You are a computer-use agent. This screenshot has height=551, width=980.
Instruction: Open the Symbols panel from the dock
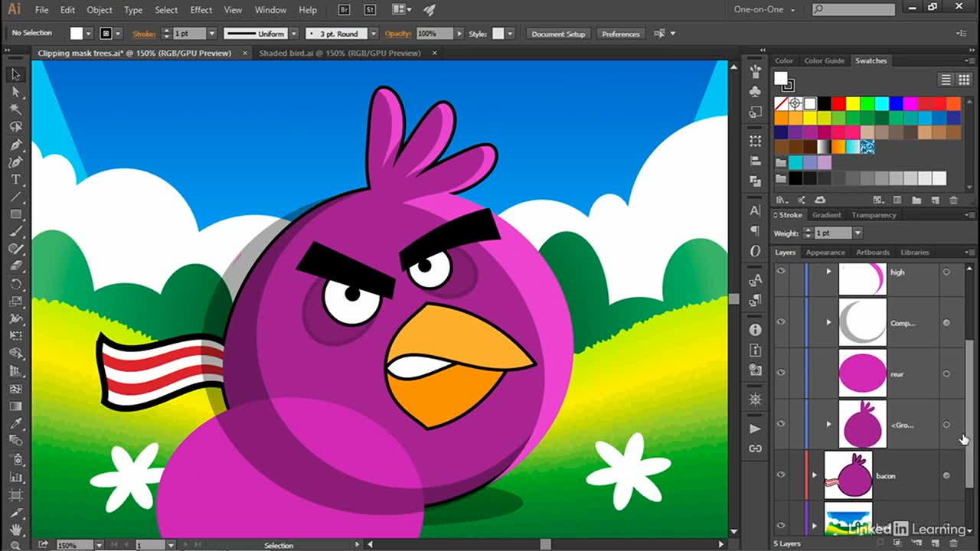756,92
